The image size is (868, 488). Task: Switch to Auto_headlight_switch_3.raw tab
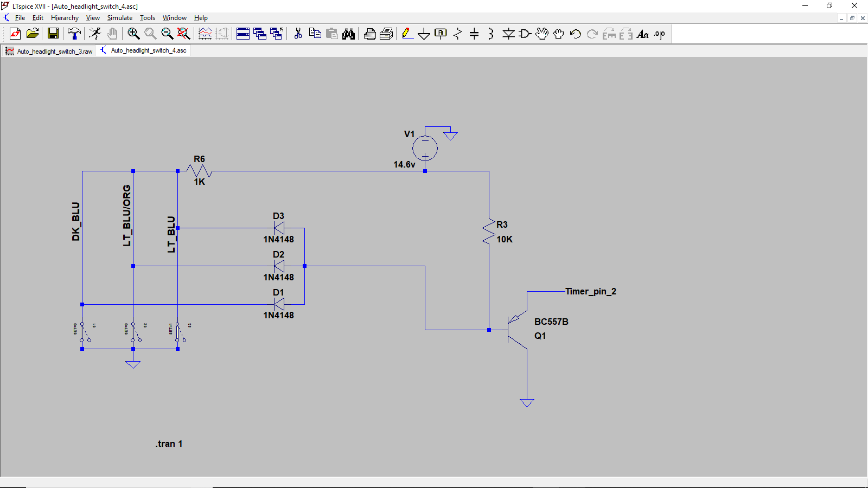(x=49, y=51)
